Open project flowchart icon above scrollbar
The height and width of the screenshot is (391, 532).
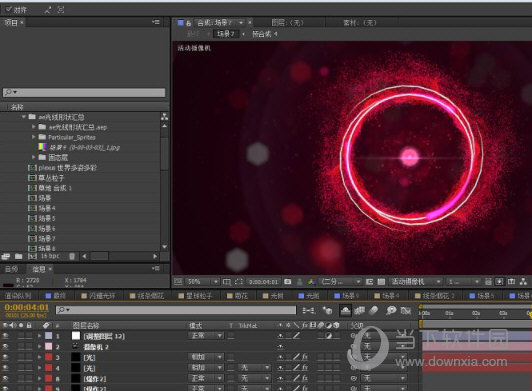pos(165,117)
